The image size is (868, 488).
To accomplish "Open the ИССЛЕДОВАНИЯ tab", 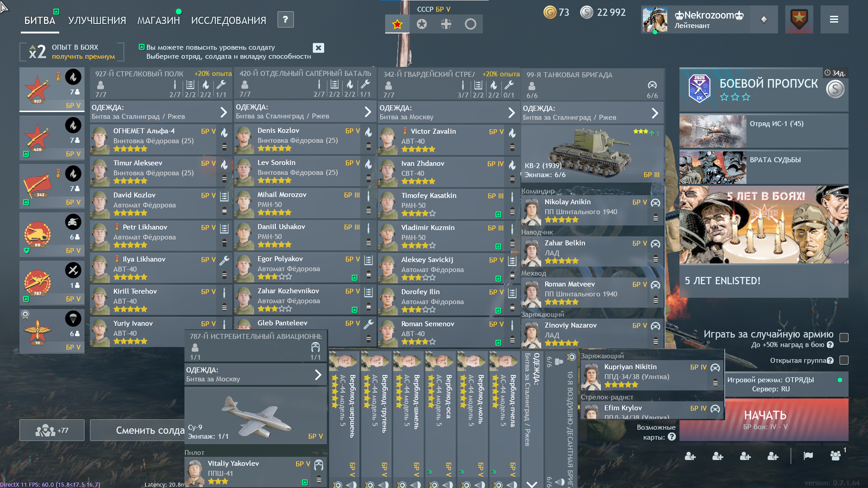I will pyautogui.click(x=228, y=20).
